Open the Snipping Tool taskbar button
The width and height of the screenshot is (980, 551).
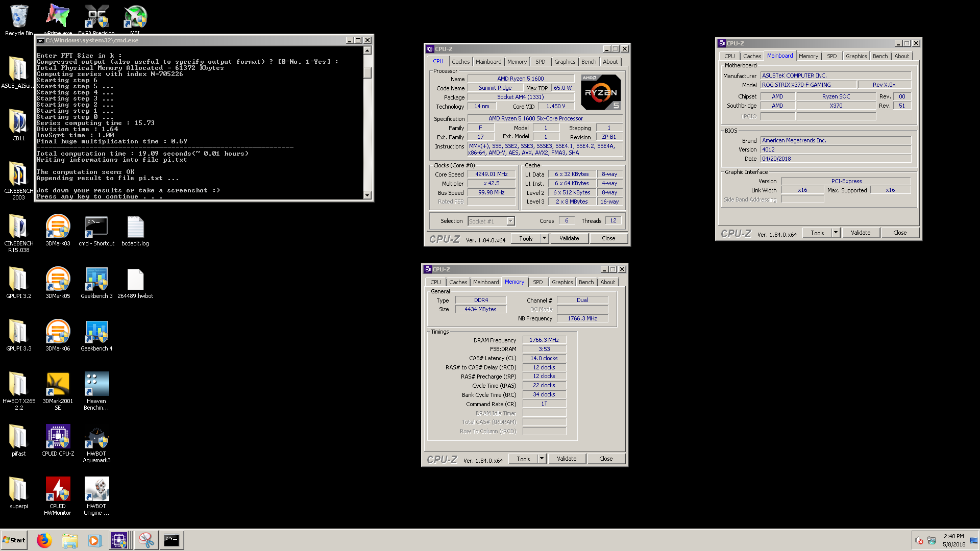click(146, 540)
